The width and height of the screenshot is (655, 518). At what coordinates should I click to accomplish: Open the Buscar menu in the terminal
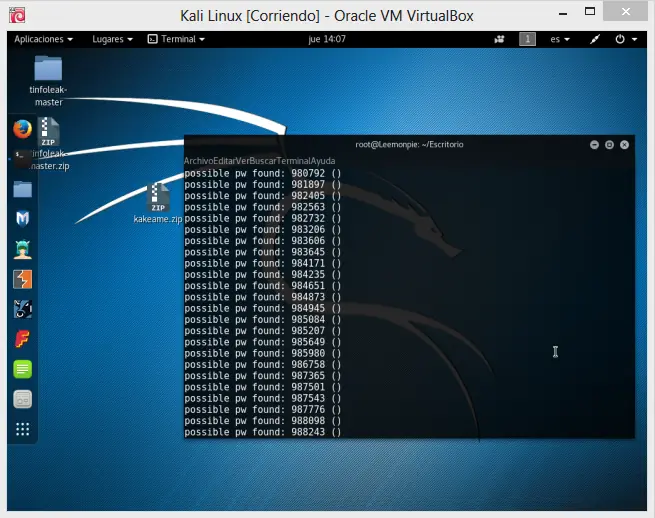pyautogui.click(x=263, y=161)
